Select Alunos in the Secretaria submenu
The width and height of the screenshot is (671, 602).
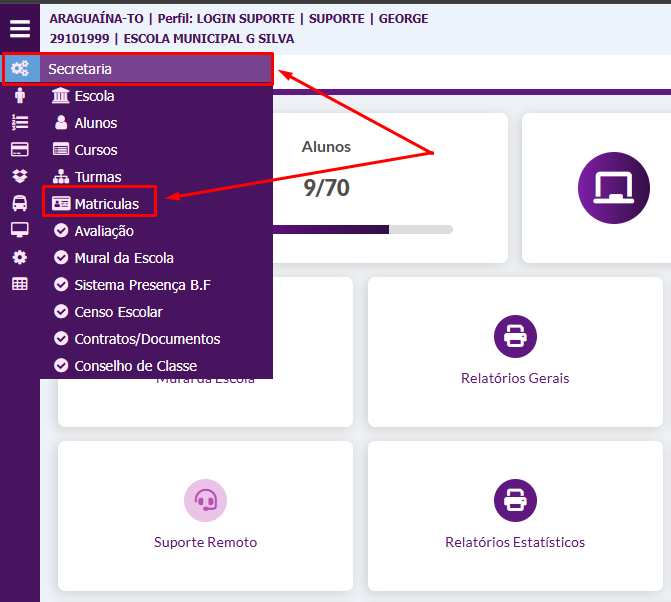pos(95,123)
